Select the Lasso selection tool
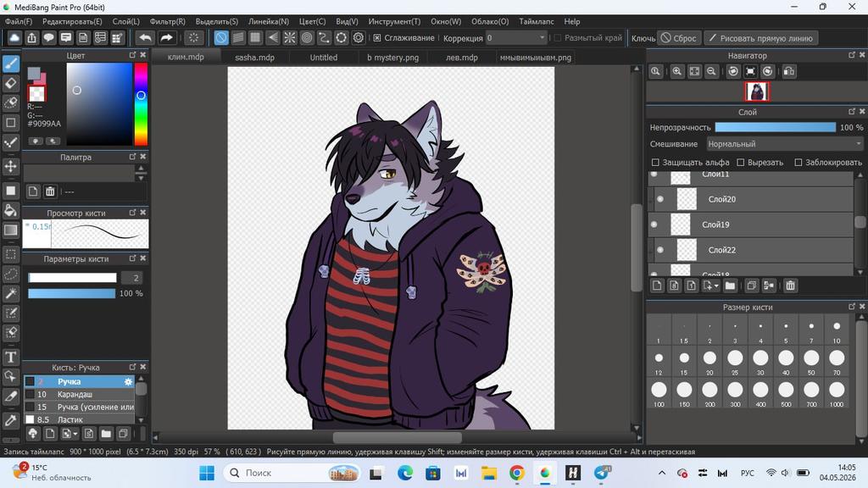This screenshot has width=868, height=488. [x=10, y=274]
